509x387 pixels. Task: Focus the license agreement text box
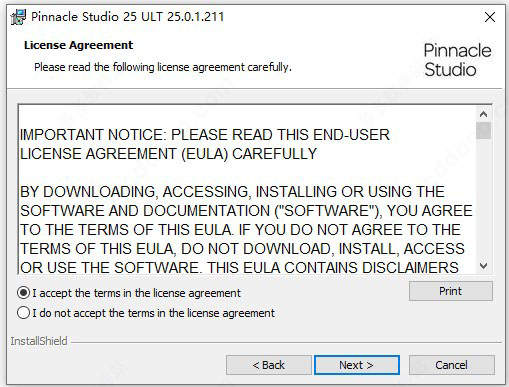[x=247, y=189]
